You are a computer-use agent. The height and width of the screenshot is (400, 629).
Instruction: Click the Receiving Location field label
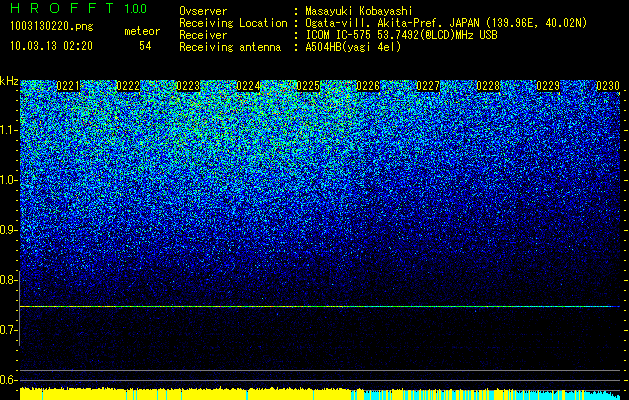[233, 23]
